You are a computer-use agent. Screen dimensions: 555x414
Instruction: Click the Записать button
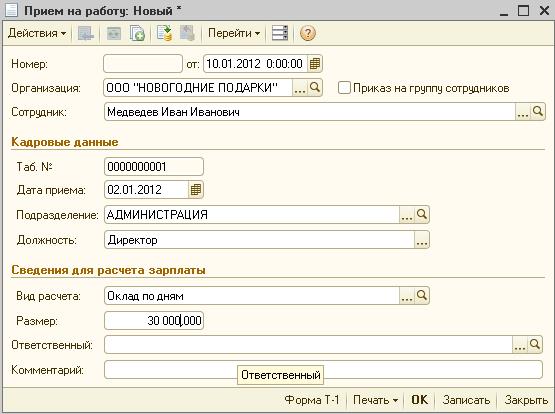click(466, 400)
